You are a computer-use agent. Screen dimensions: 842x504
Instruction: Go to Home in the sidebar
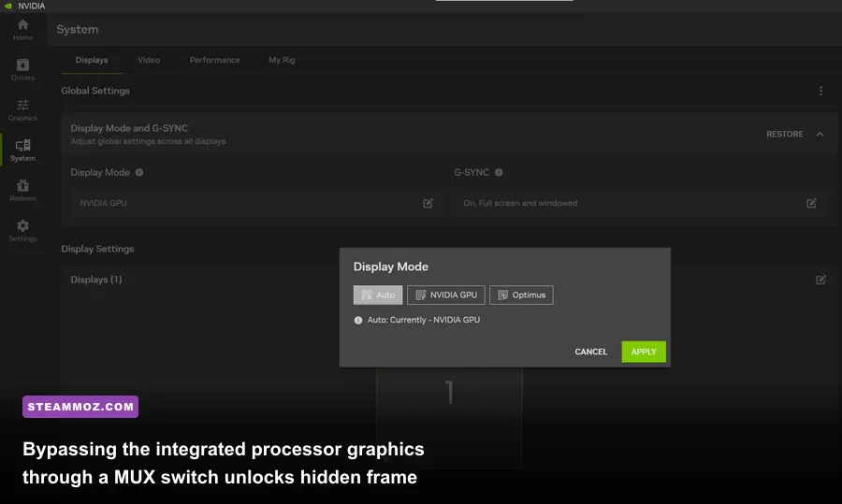(22, 30)
